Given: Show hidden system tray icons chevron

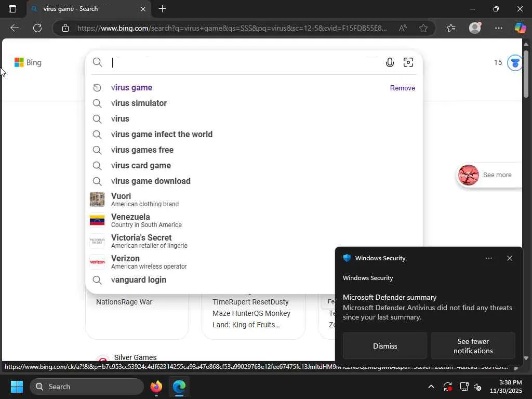Looking at the screenshot, I should (431, 387).
